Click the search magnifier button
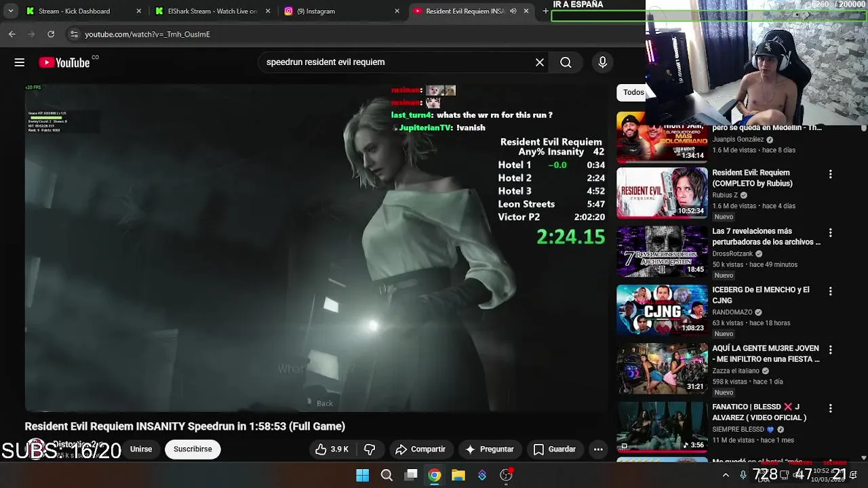The width and height of the screenshot is (868, 488). click(x=566, y=62)
